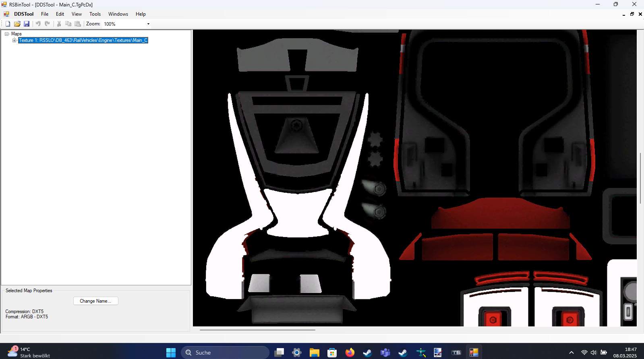Click the vertical scrollbar beside the texture

point(640,178)
